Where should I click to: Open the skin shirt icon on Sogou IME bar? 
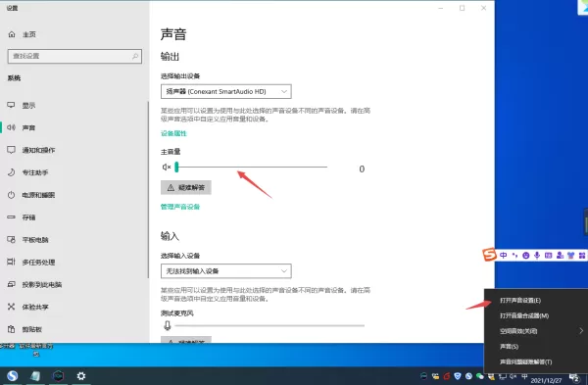570,256
